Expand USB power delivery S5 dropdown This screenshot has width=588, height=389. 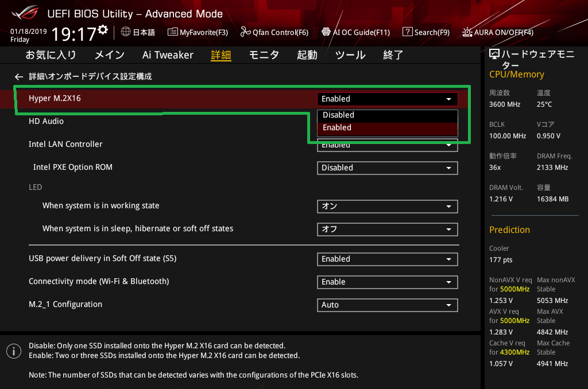(x=387, y=259)
